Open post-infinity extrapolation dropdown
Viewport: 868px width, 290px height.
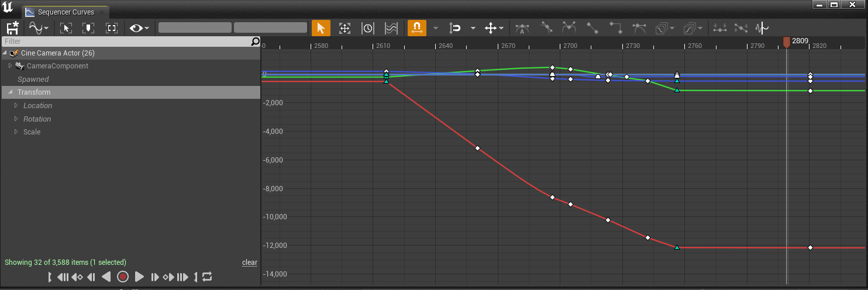pos(693,27)
